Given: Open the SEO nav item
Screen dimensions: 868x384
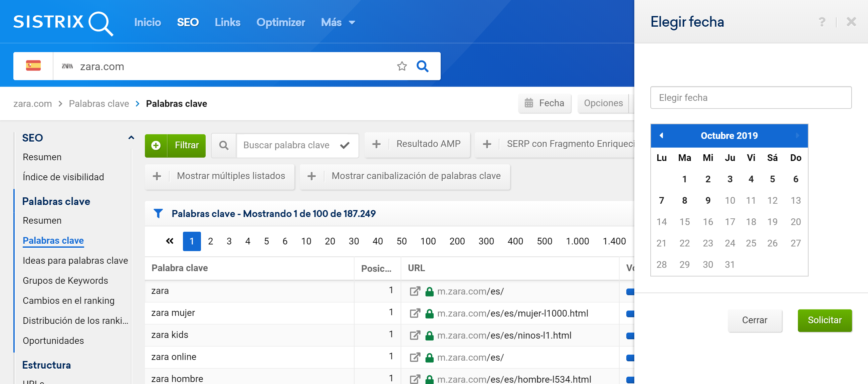Looking at the screenshot, I should tap(188, 23).
